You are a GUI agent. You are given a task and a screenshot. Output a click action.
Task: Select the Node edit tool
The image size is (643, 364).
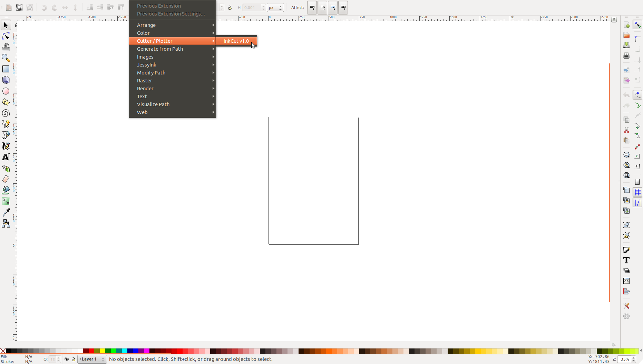click(6, 36)
